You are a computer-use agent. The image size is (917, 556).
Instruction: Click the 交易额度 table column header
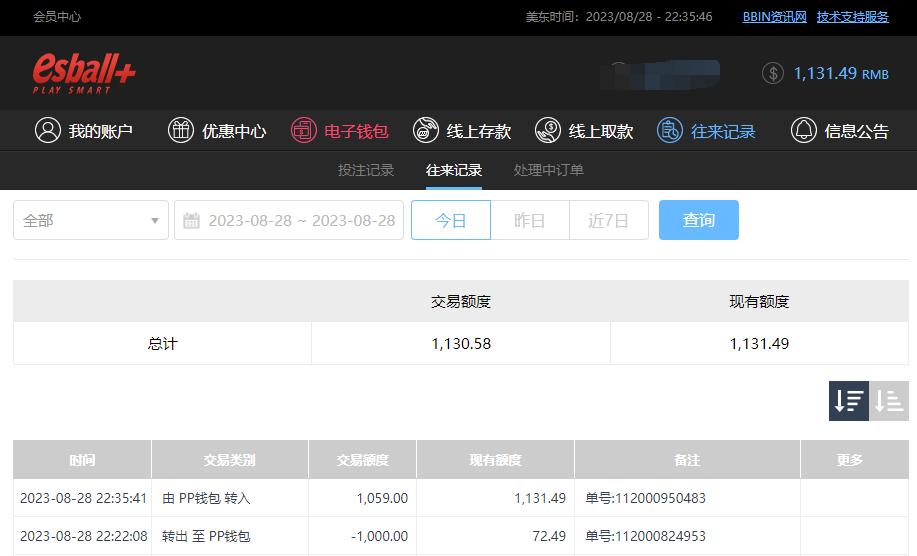pyautogui.click(x=363, y=460)
